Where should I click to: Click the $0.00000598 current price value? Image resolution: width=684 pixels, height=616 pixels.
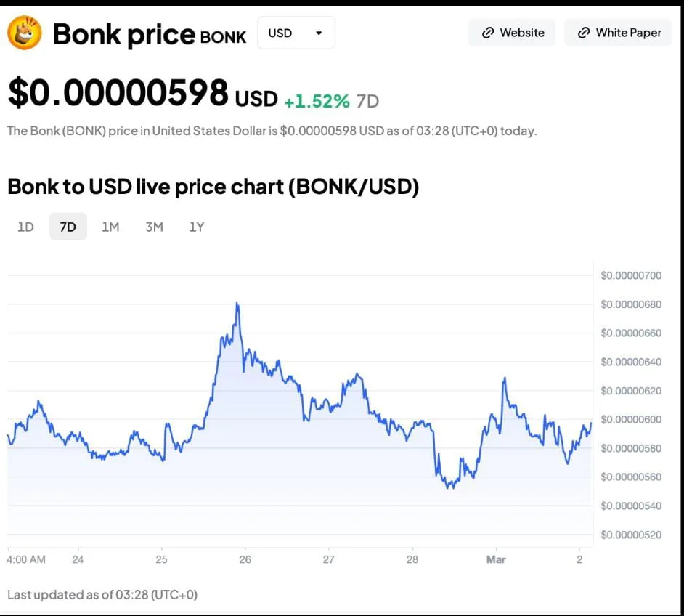[x=118, y=94]
